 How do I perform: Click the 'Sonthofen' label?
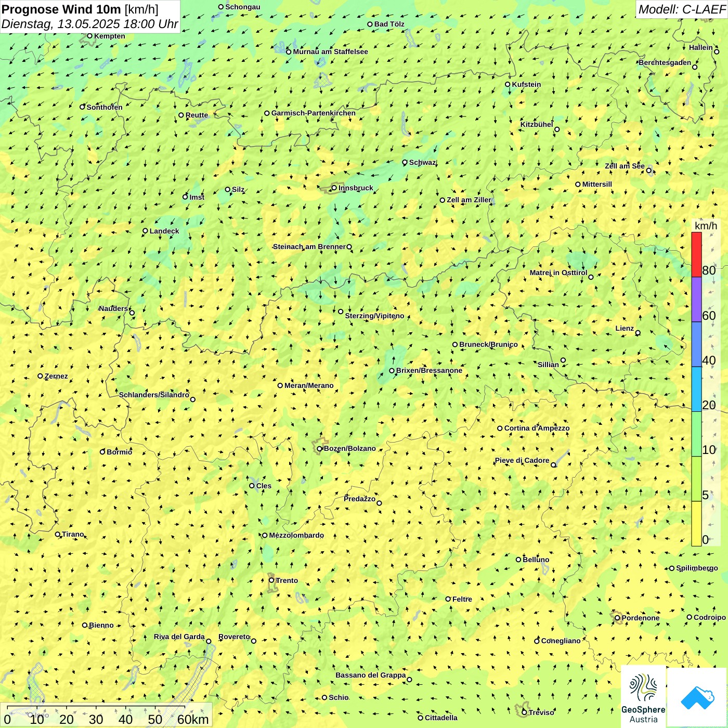pos(105,107)
